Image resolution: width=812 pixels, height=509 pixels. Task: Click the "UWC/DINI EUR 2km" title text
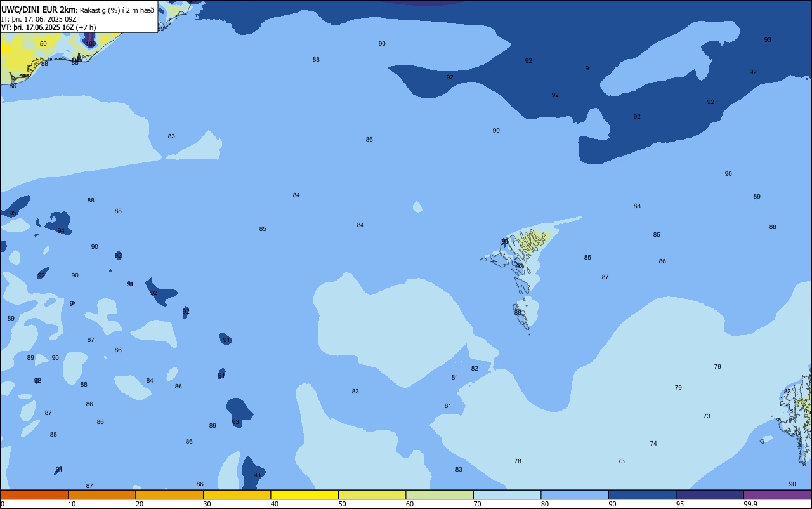(38, 10)
